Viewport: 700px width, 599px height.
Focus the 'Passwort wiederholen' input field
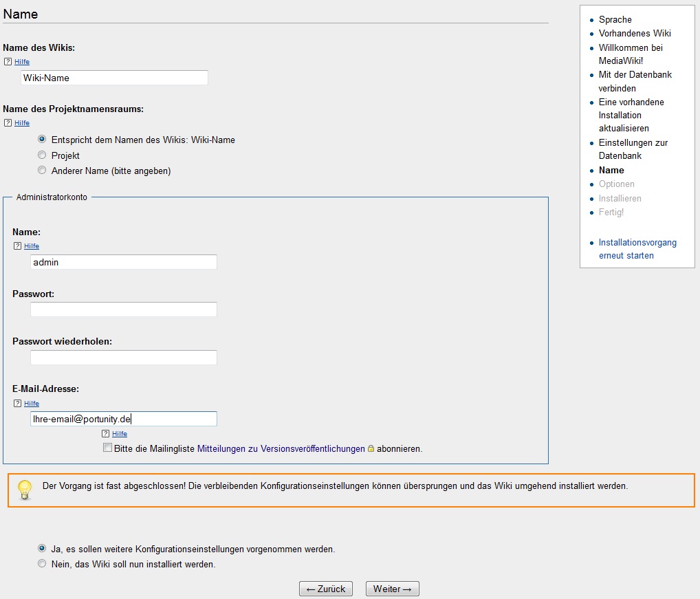pos(124,358)
